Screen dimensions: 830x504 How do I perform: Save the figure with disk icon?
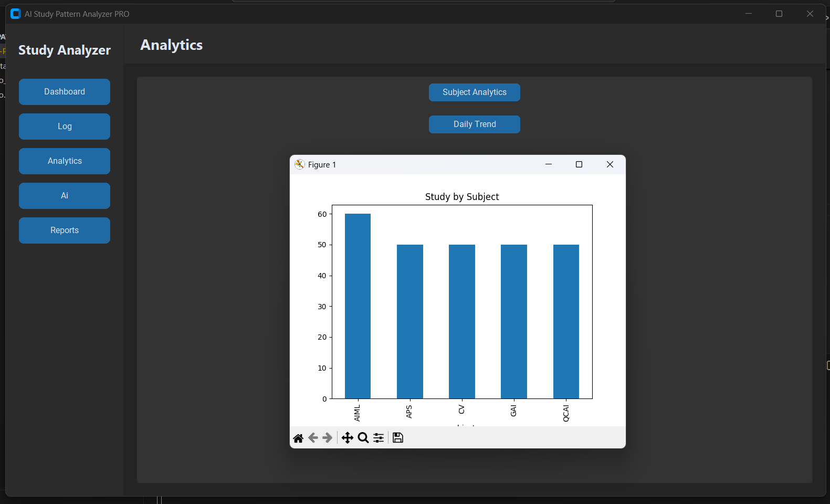pos(398,438)
